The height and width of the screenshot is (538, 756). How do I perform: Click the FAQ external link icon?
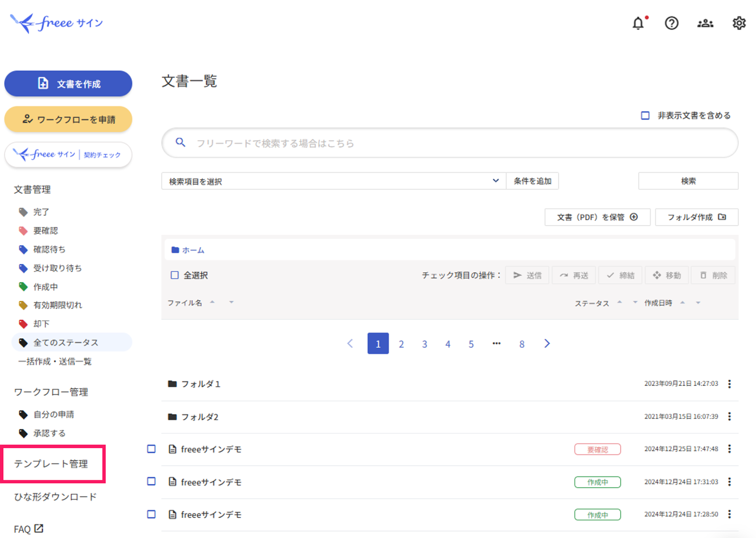[39, 529]
